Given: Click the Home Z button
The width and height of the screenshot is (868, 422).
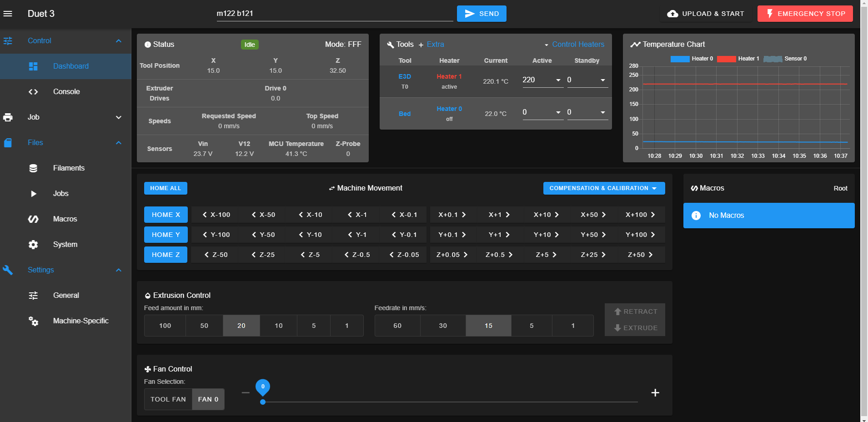Looking at the screenshot, I should [x=166, y=255].
